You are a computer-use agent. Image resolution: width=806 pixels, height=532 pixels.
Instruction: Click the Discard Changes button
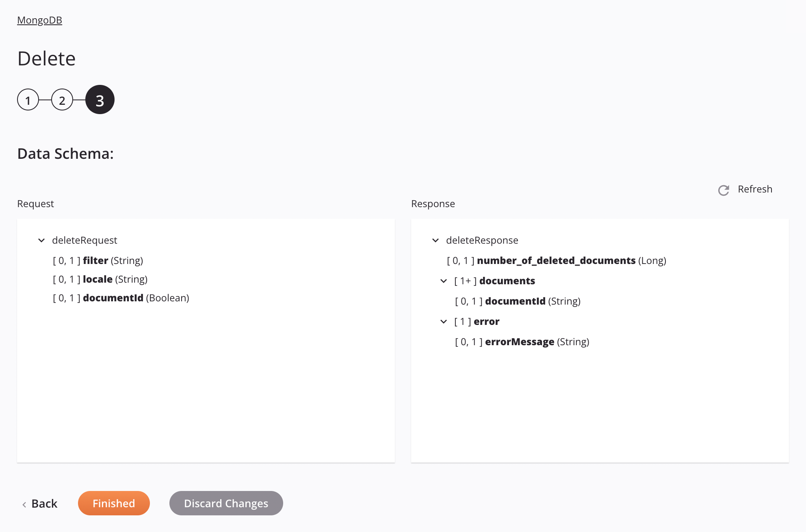pyautogui.click(x=226, y=502)
